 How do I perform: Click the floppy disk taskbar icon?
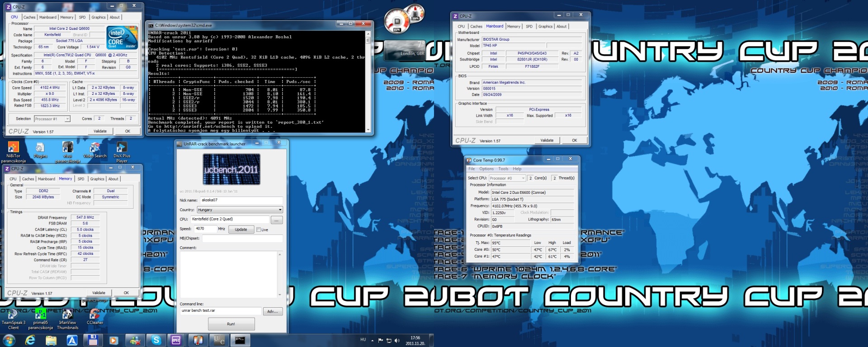tap(93, 340)
